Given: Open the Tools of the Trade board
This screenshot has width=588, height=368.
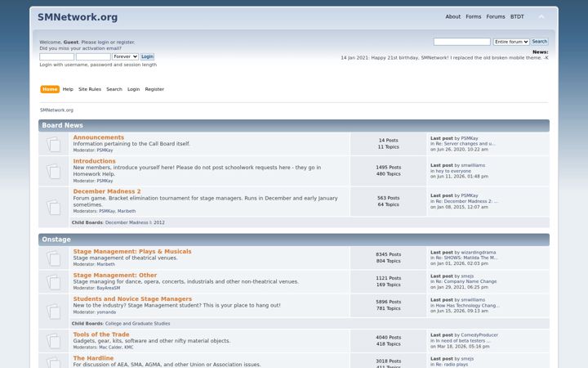Looking at the screenshot, I should click(101, 334).
